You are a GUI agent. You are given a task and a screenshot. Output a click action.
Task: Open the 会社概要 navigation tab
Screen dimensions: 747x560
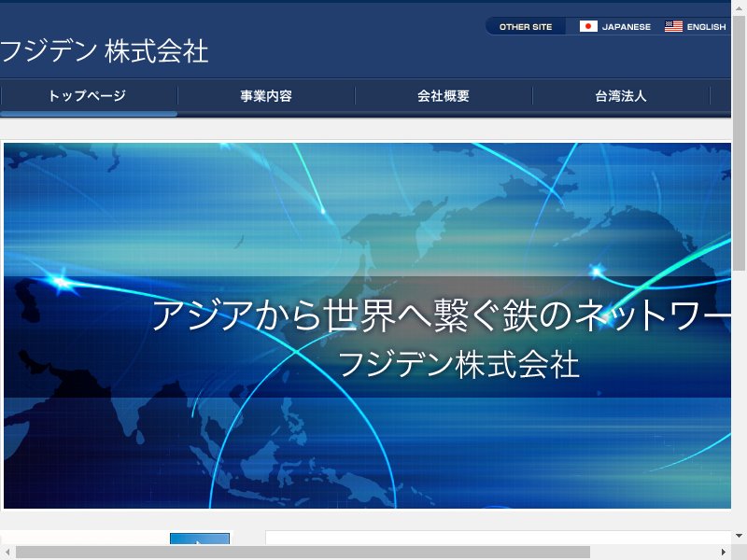tap(444, 96)
